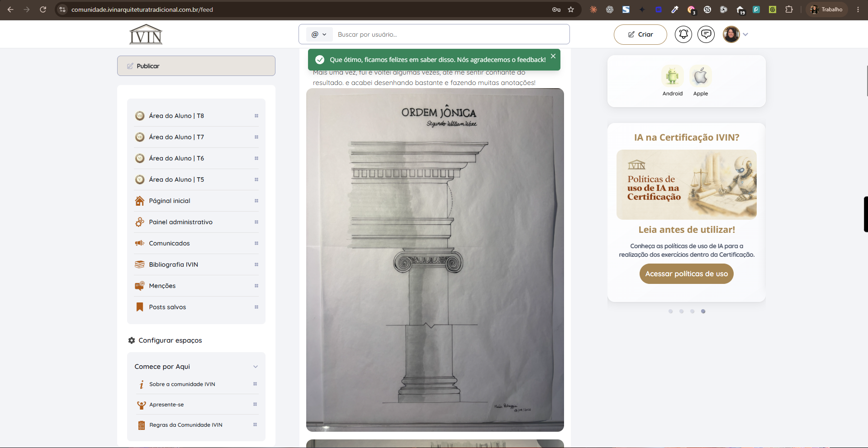Click the Menções icon
868x448 pixels.
point(140,286)
